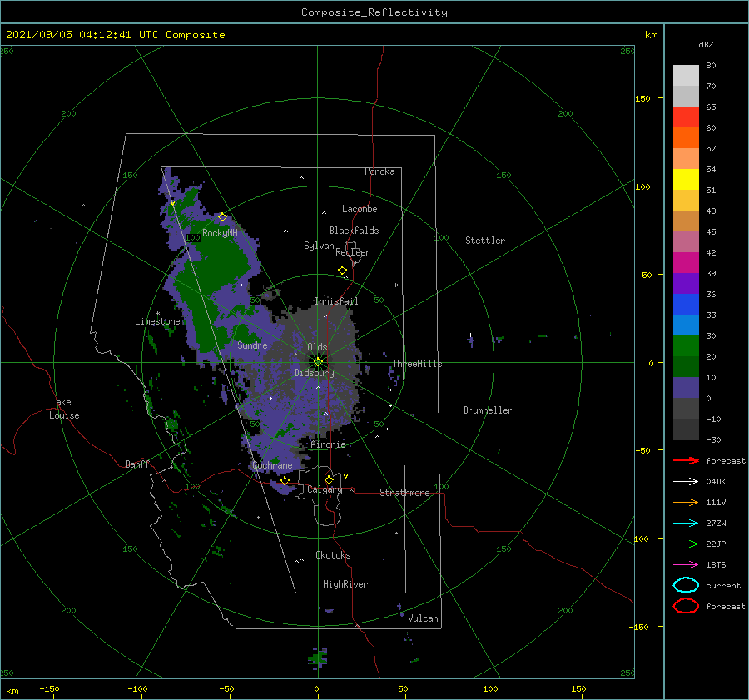Click the magenta 18TS arrow icon
749x700 pixels.
686,565
